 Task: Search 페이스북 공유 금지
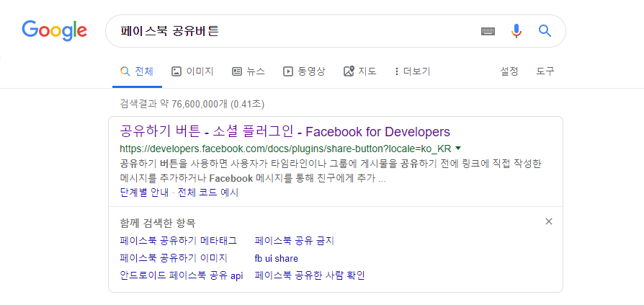295,241
